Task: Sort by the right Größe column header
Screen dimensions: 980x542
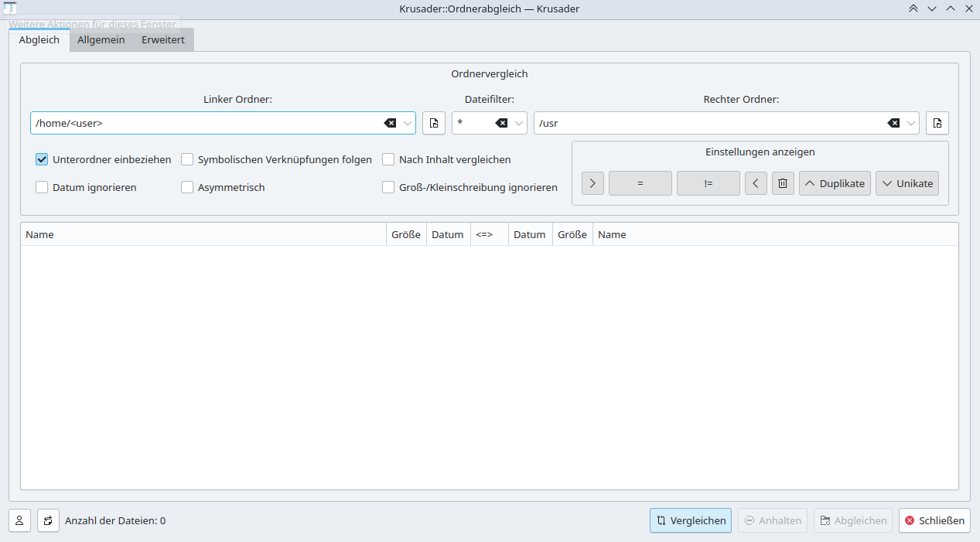Action: click(x=572, y=234)
